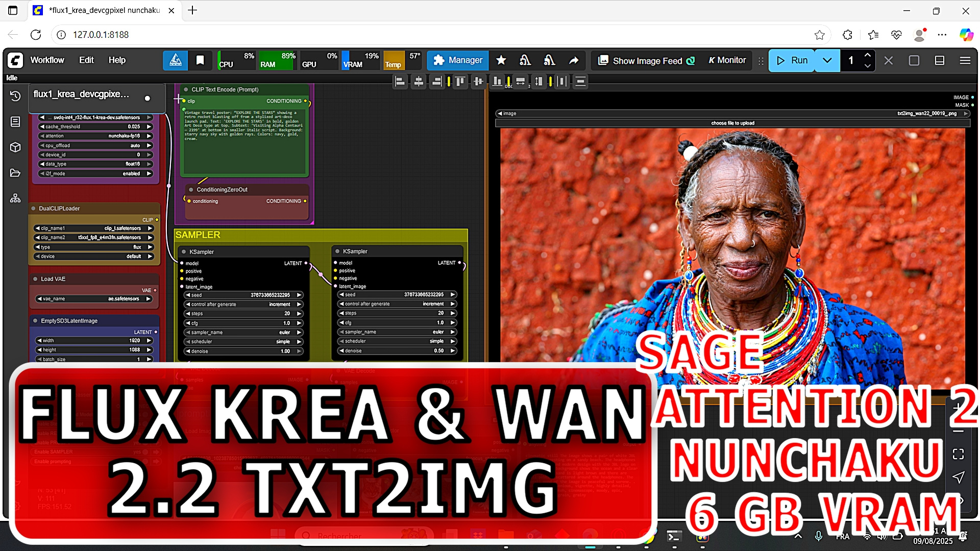Image resolution: width=980 pixels, height=551 pixels.
Task: Open the queue history sidebar panel
Action: point(15,96)
